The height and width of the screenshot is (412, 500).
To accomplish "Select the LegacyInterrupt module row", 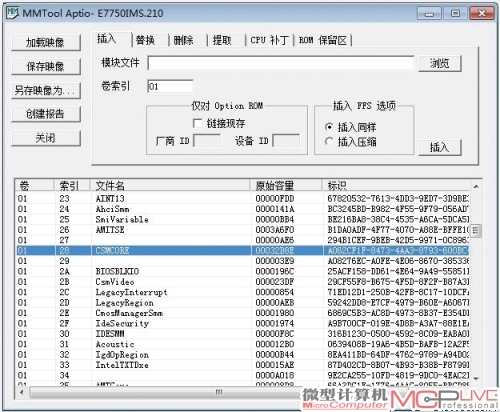I will point(242,292).
